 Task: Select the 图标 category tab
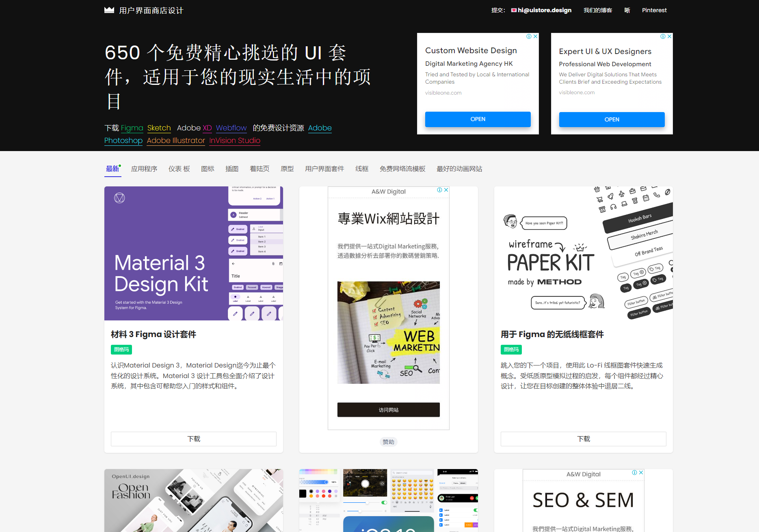coord(208,169)
